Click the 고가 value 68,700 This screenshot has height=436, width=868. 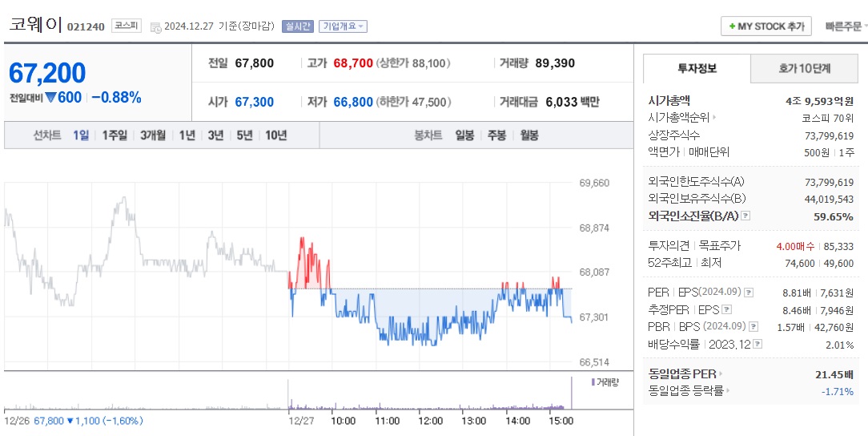(x=353, y=63)
